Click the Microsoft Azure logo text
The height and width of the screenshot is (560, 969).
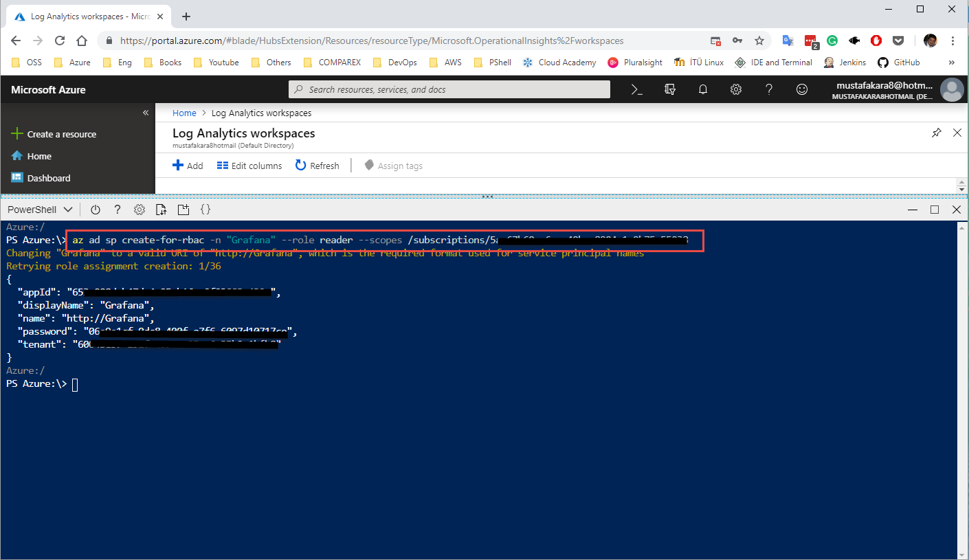tap(48, 90)
